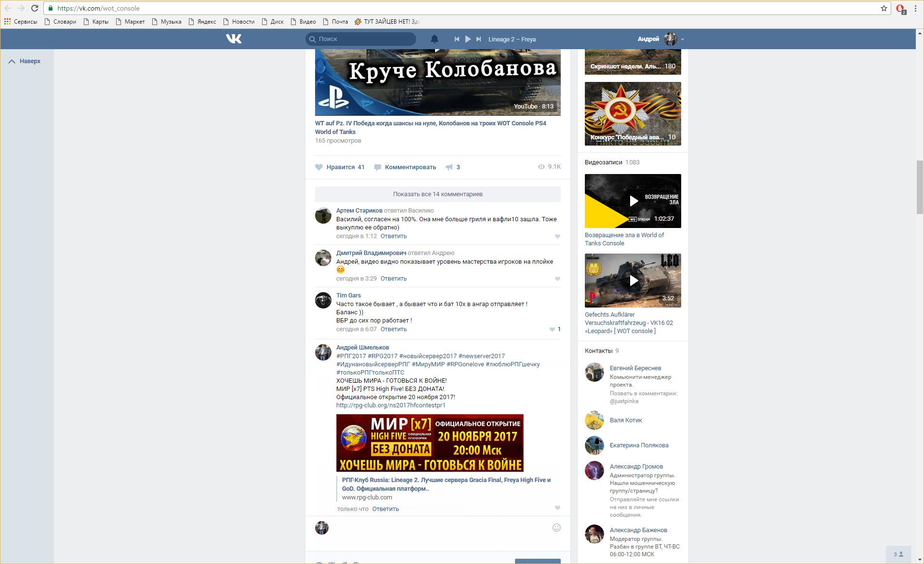Click the share megaphone icon on post

tap(449, 167)
